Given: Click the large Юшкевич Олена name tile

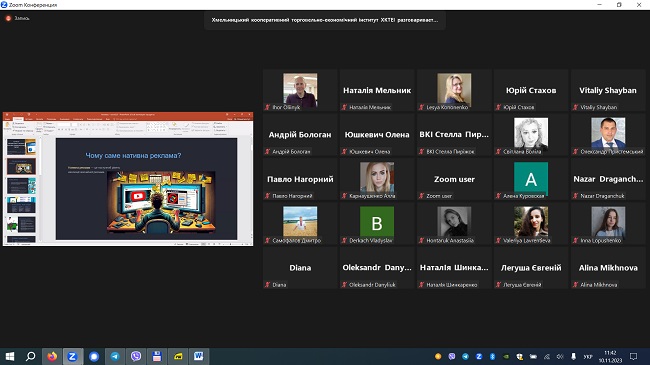Looking at the screenshot, I should pos(377,135).
